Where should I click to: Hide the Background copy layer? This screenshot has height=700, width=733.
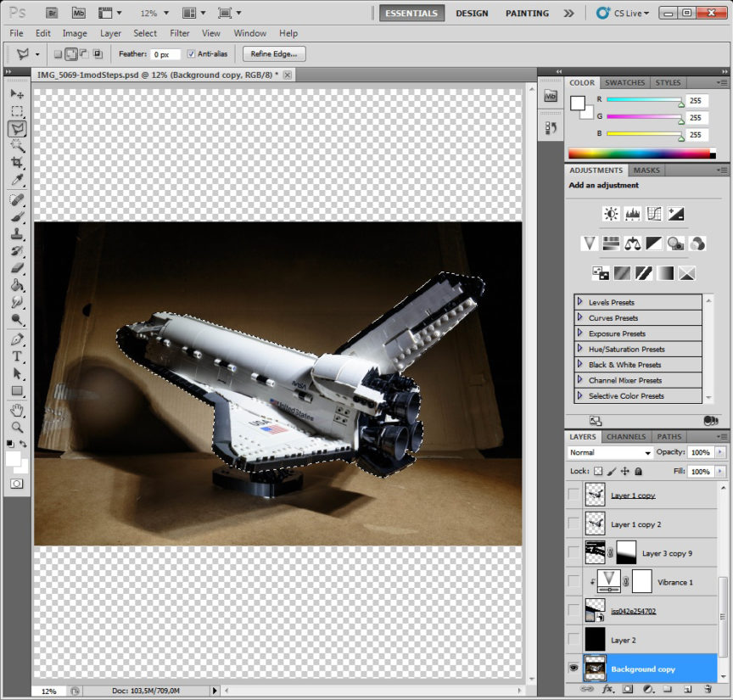pos(574,669)
